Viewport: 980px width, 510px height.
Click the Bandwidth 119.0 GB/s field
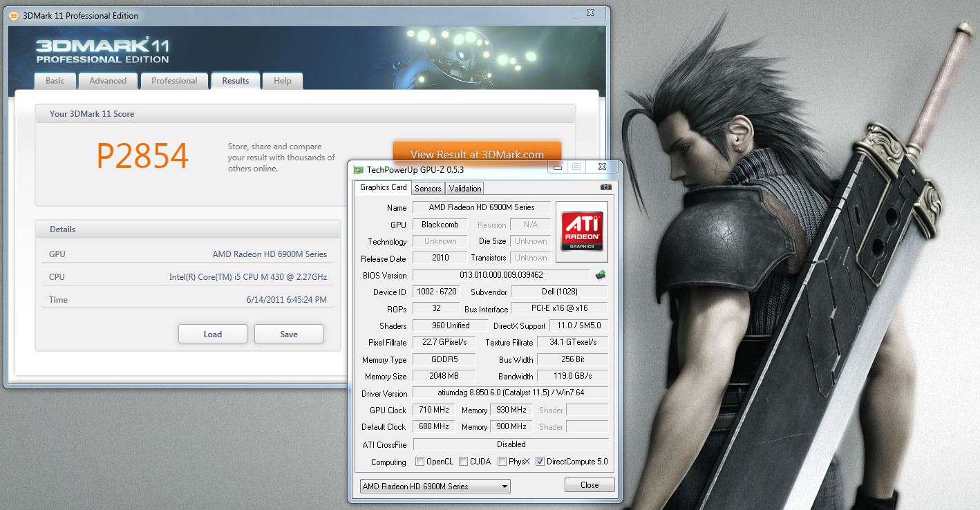tap(572, 376)
